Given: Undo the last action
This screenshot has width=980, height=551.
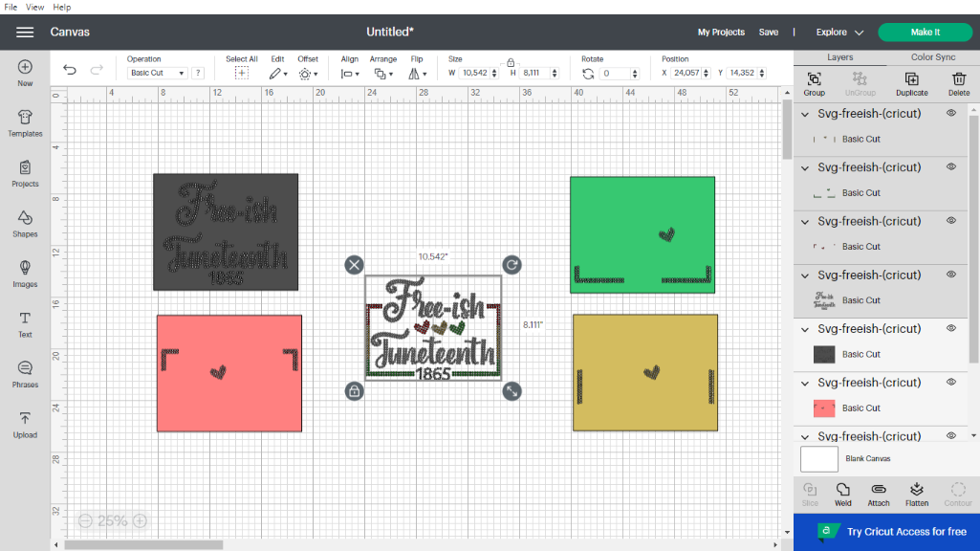Looking at the screenshot, I should click(70, 70).
